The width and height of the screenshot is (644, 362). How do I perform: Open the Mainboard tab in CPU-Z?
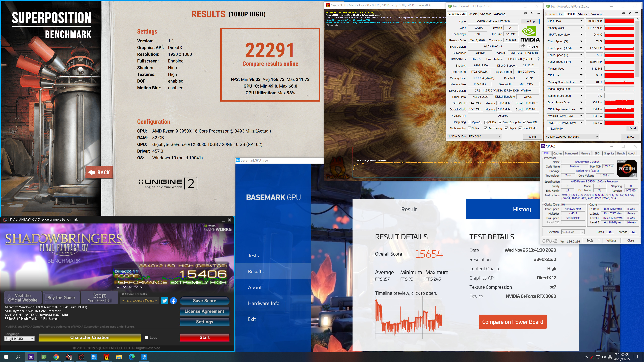(571, 153)
